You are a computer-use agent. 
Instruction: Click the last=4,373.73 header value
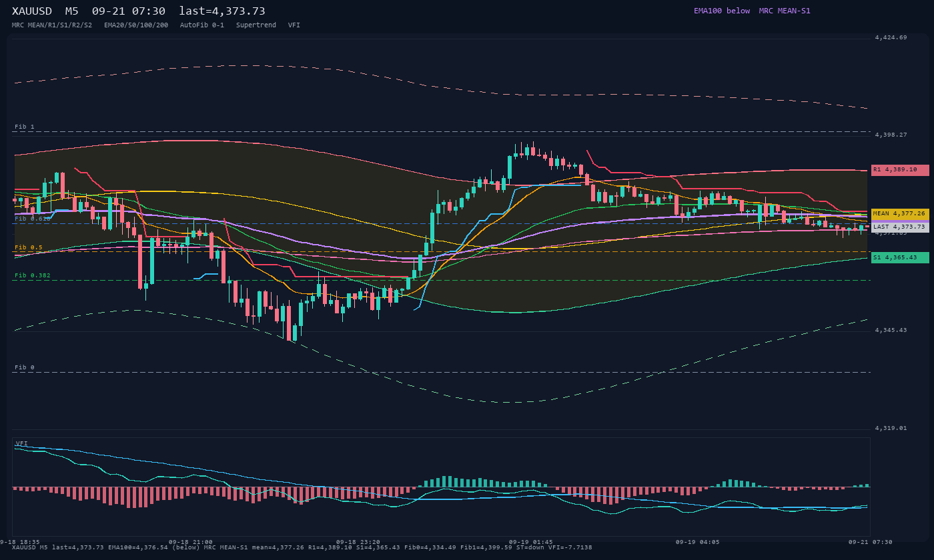222,11
